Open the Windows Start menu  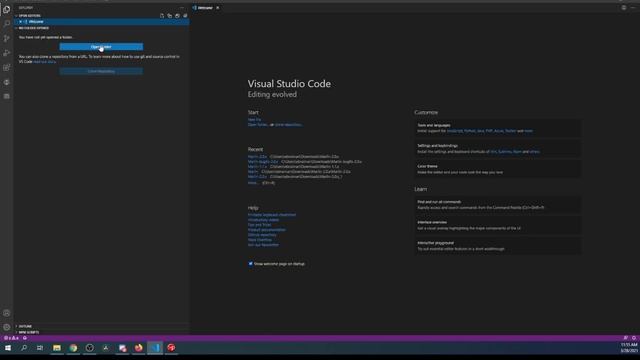[8, 348]
